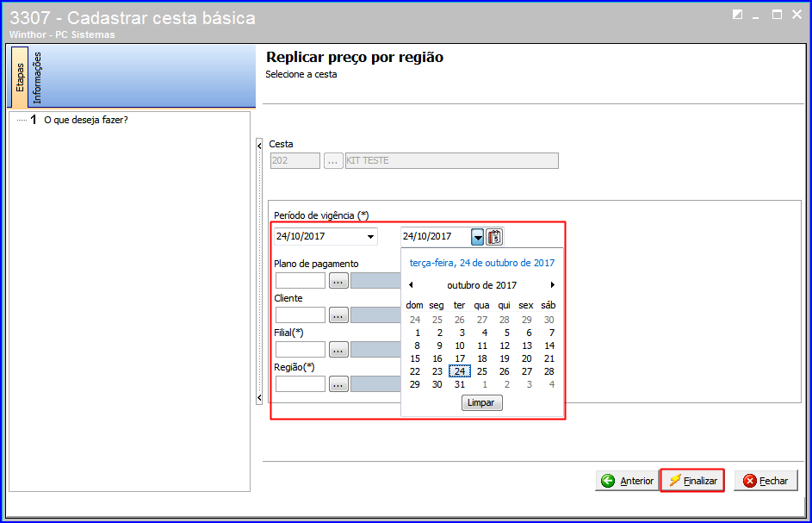This screenshot has width=812, height=523.
Task: Click the Plano de pagamento code field
Action: (301, 281)
